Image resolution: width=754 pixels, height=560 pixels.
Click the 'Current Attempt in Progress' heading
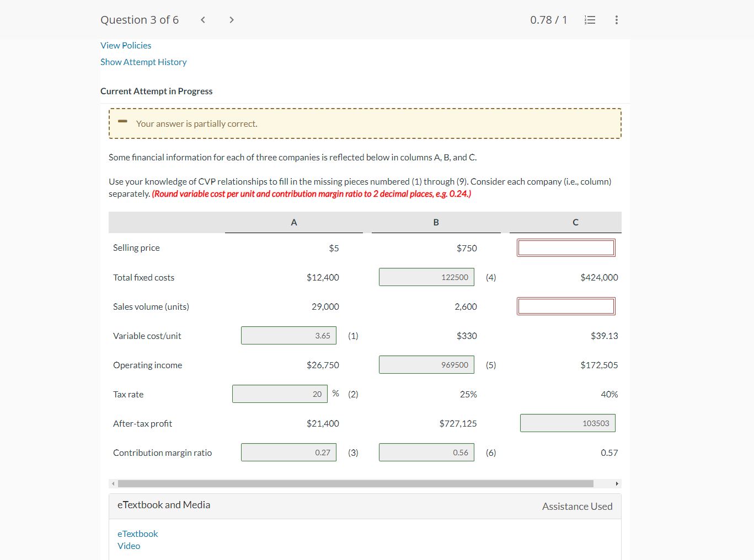(x=156, y=91)
